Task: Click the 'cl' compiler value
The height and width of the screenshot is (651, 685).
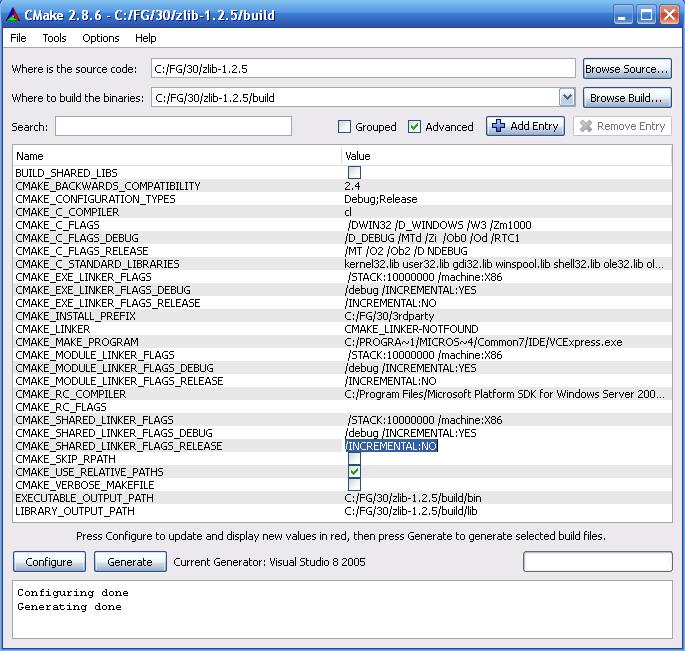Action: 348,212
